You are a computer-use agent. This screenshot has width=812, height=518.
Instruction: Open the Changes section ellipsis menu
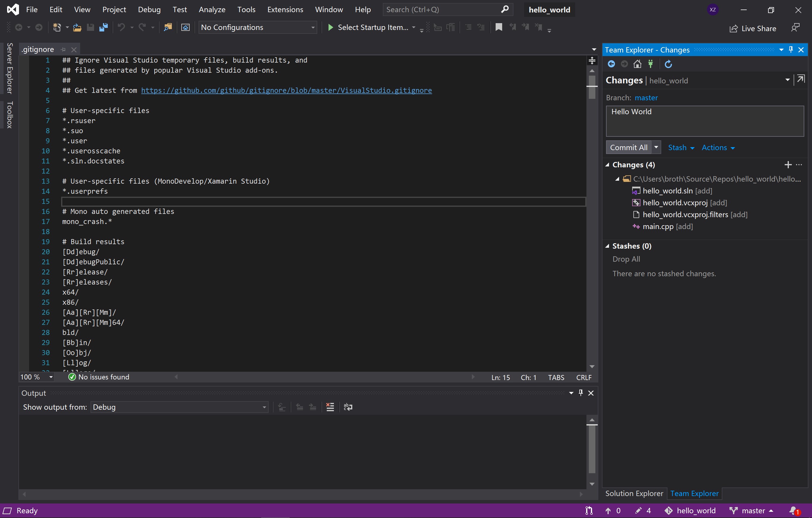tap(799, 164)
